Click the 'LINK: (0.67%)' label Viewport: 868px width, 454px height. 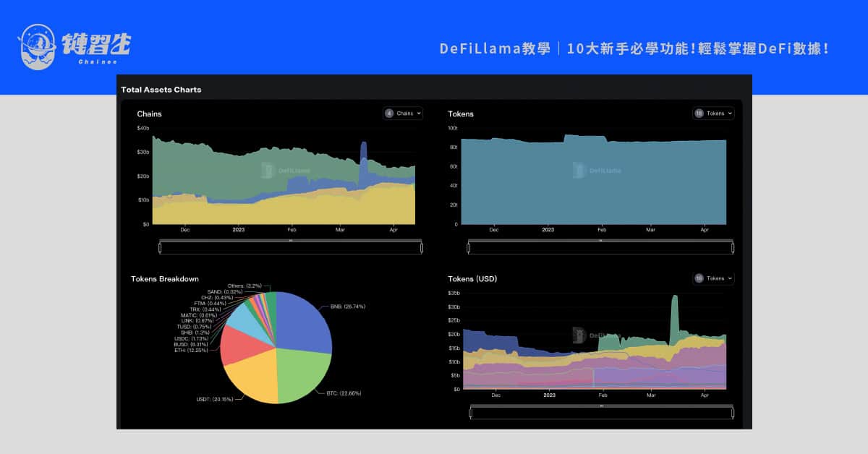197,321
